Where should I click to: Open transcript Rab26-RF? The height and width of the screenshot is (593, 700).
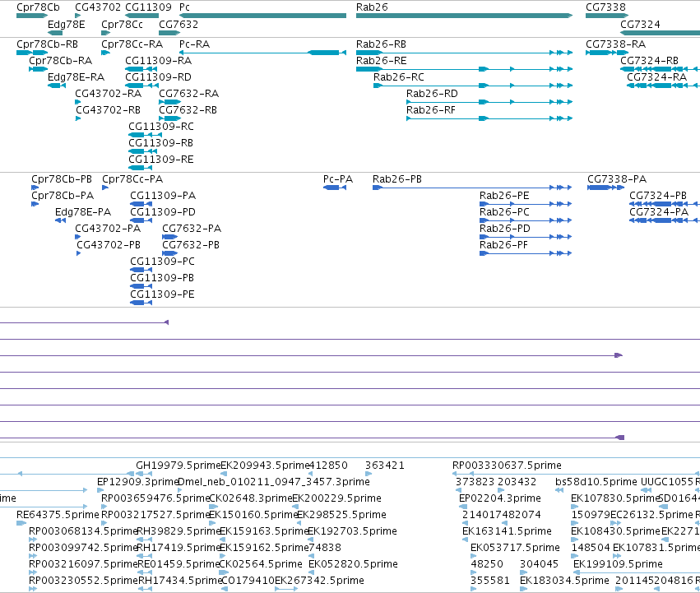pos(431,110)
